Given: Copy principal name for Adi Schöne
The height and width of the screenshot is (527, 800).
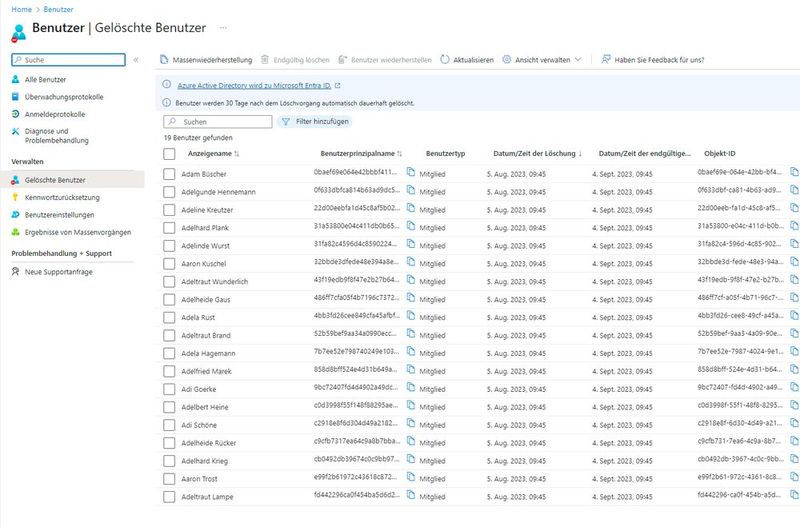Looking at the screenshot, I should tap(411, 423).
